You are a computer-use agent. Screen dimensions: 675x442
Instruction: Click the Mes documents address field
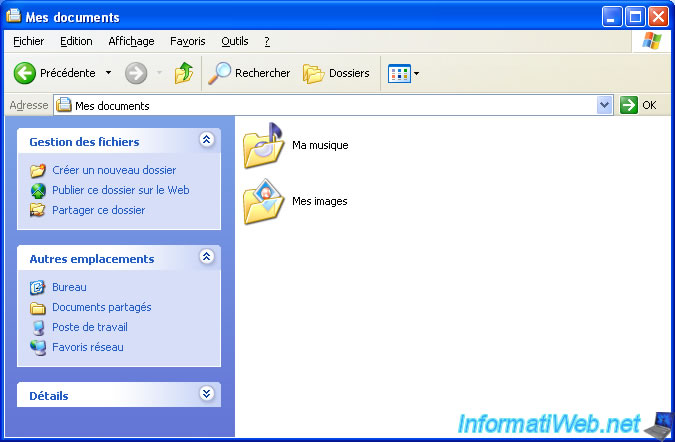[334, 105]
